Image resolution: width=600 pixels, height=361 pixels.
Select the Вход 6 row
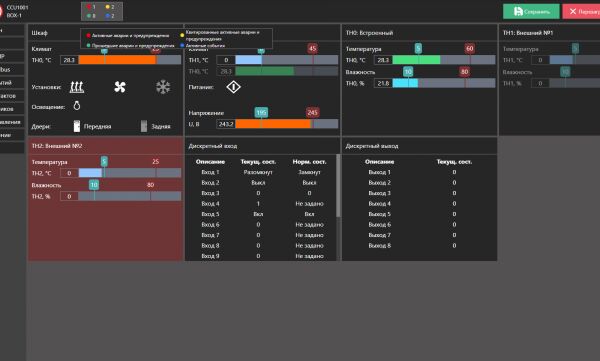(x=261, y=225)
